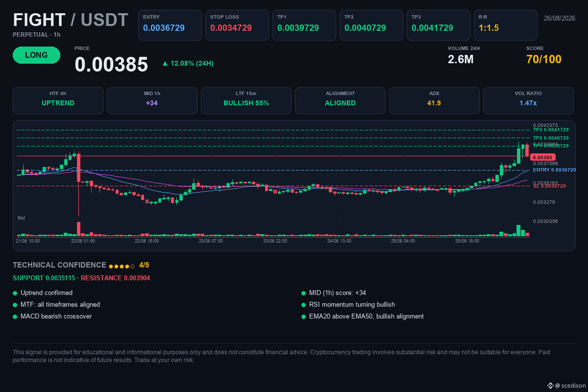
Task: Click the HTF 4h UPTREND card
Action: point(58,101)
